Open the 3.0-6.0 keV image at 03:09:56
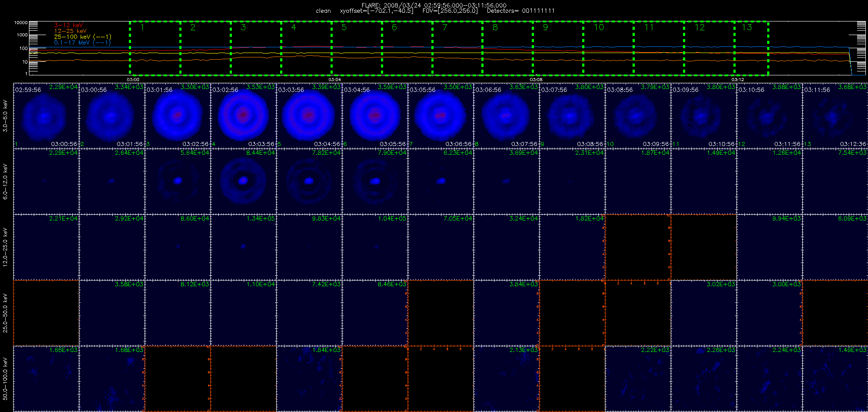The width and height of the screenshot is (868, 412). point(704,116)
